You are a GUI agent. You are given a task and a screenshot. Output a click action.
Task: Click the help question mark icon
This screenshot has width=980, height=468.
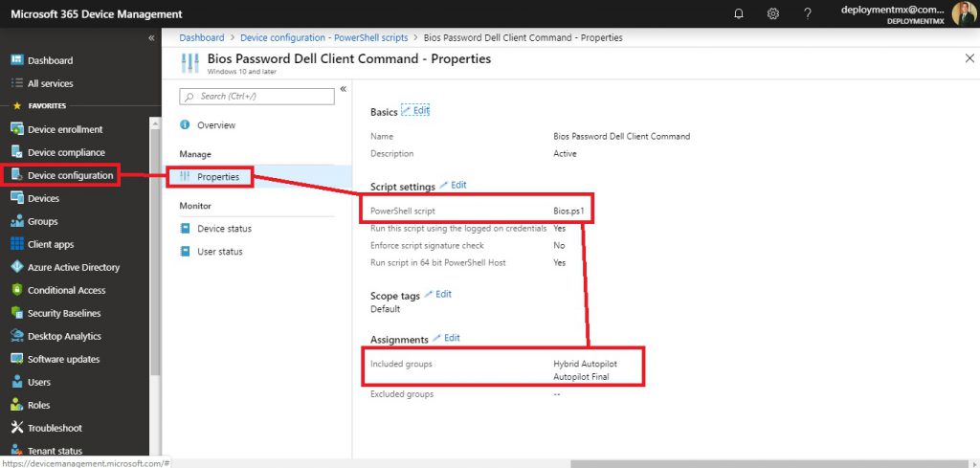(x=808, y=13)
